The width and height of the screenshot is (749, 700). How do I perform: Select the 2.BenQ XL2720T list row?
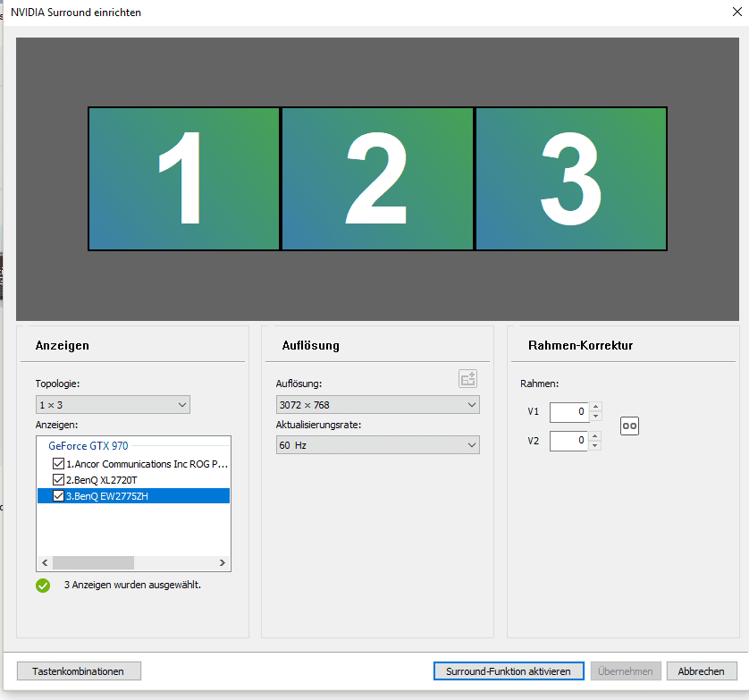pos(134,480)
